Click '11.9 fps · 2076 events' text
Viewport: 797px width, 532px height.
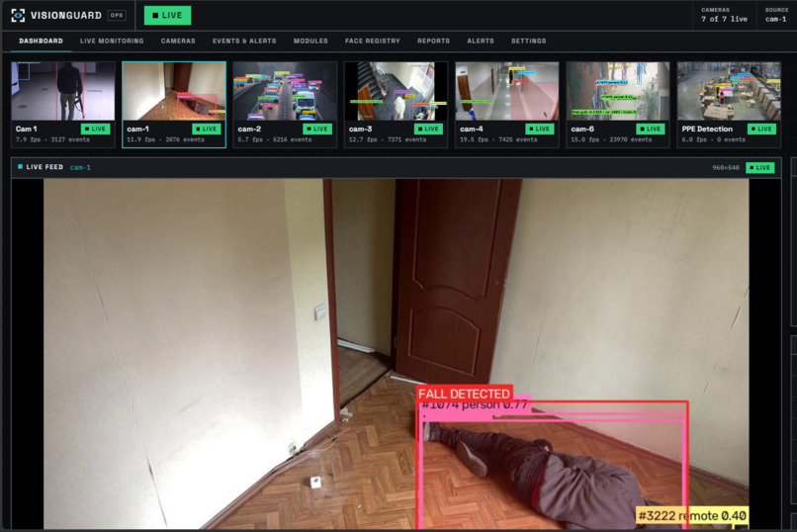165,139
